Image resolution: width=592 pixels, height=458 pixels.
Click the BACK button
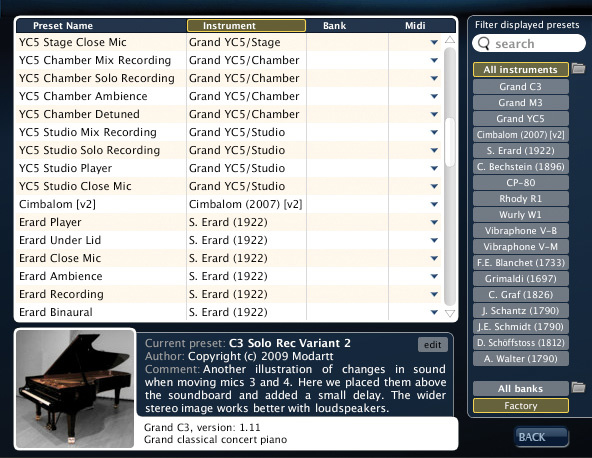point(541,437)
